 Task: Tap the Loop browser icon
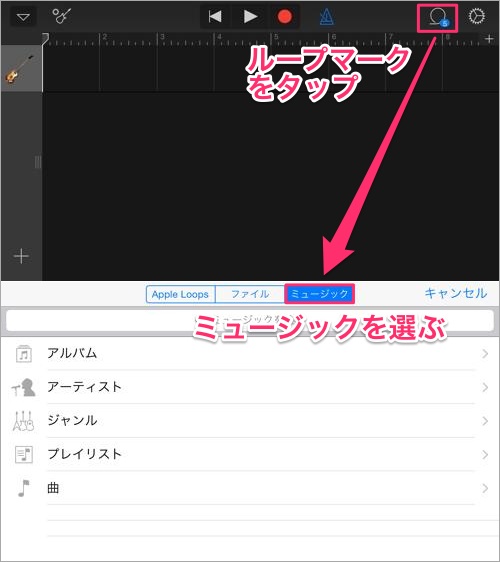[438, 18]
